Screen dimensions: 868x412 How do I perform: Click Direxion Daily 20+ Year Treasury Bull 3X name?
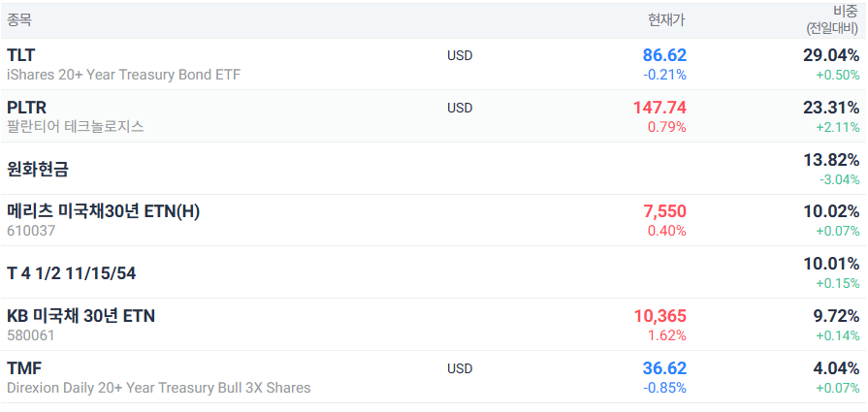pyautogui.click(x=159, y=388)
